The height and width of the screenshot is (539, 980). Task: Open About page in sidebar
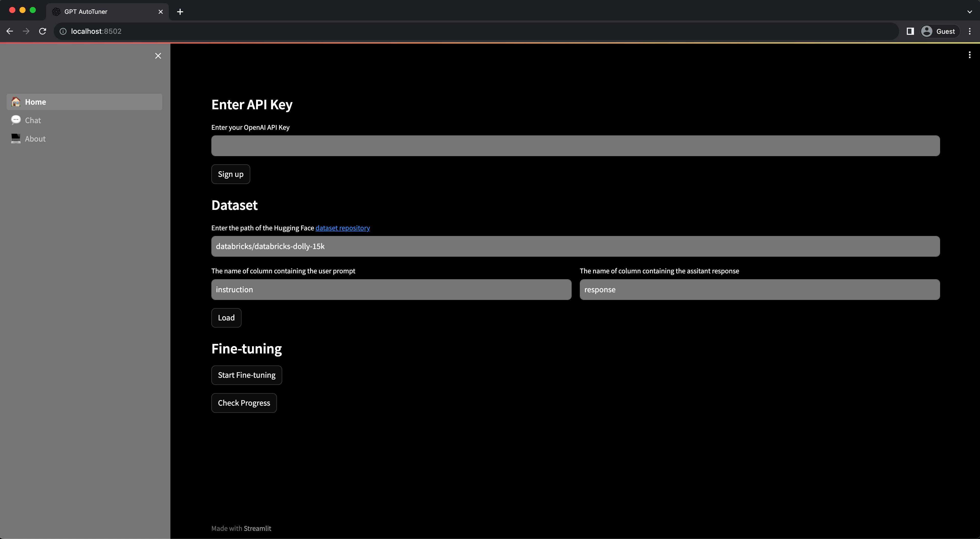(x=35, y=139)
